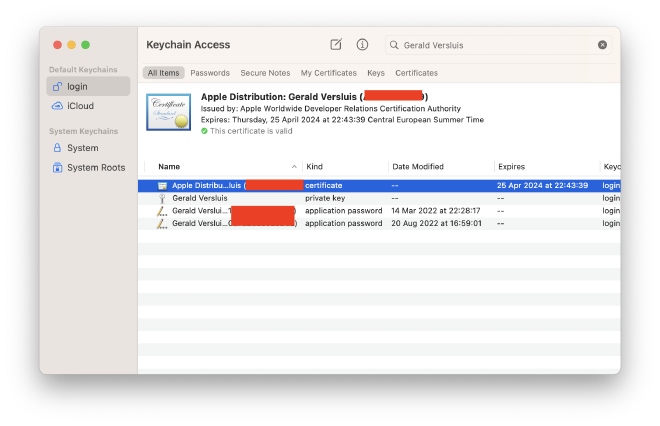This screenshot has width=660, height=426.
Task: Click the 25 Apr 2024 at 22:43:39 expiry cell
Action: coord(542,186)
